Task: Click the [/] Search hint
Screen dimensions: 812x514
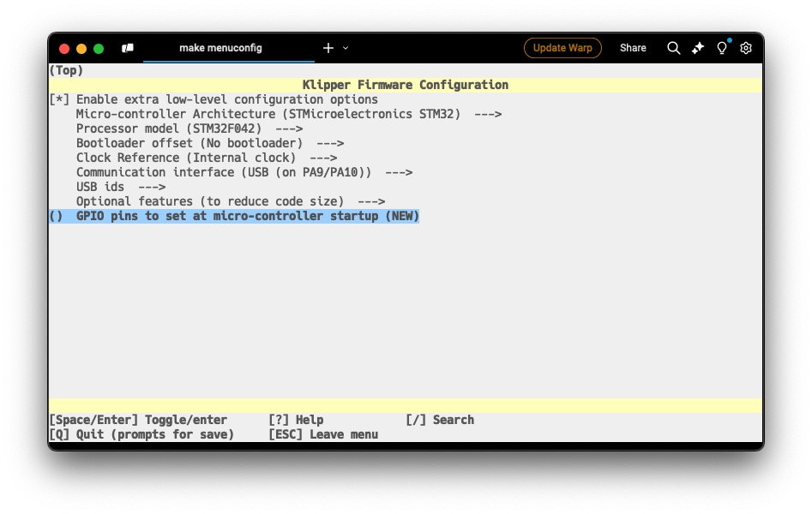Action: [x=440, y=420]
